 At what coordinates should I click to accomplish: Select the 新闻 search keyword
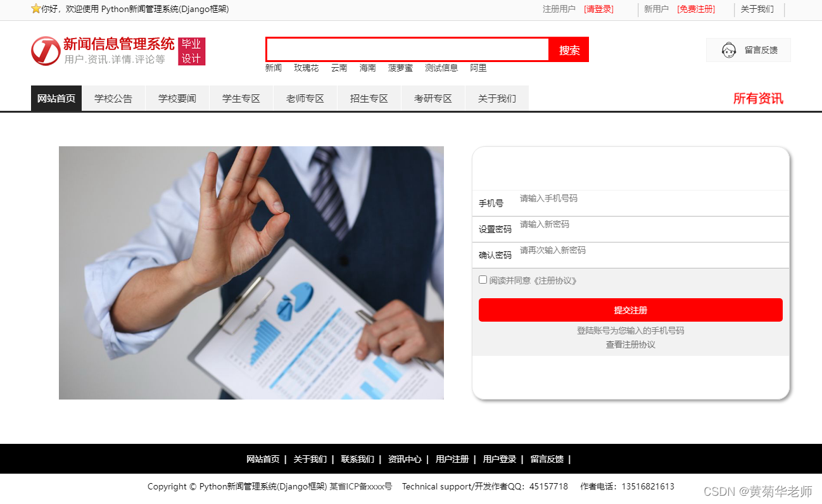click(x=274, y=68)
